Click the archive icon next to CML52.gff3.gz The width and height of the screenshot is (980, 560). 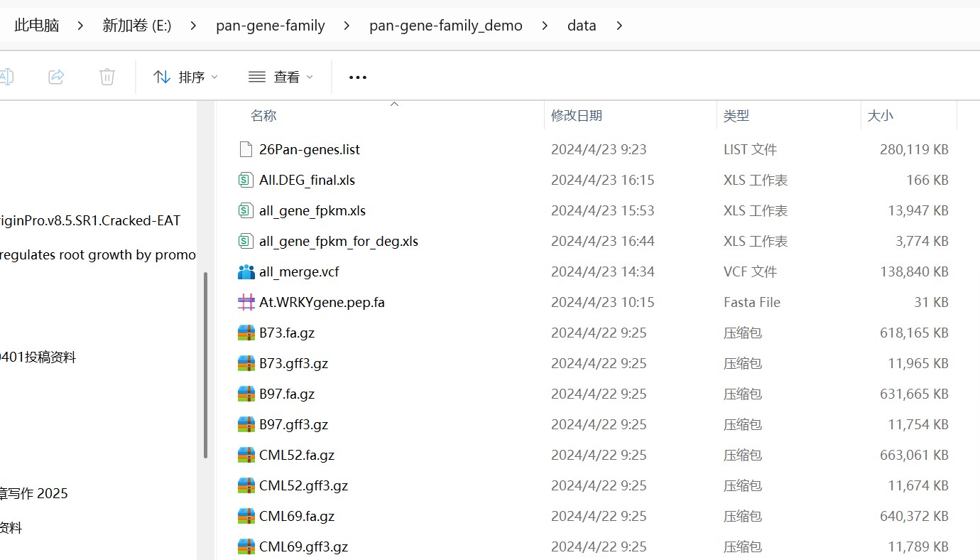pos(246,485)
